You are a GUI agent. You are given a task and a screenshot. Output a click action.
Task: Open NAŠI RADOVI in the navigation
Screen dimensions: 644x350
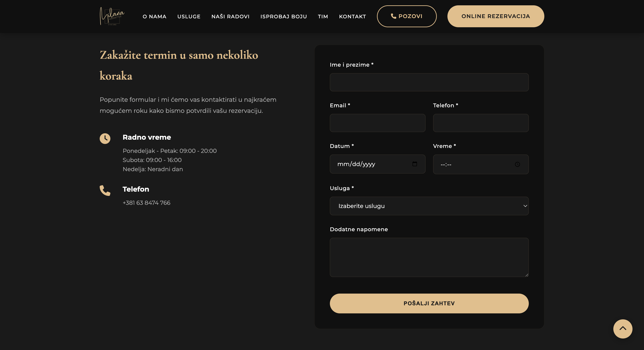click(230, 17)
